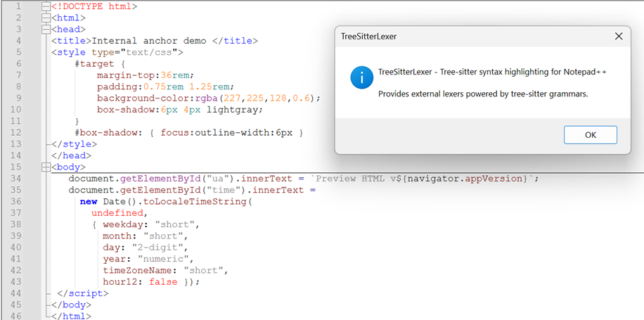Click the closing '</head>' tag
Image resolution: width=644 pixels, height=320 pixels.
pos(72,155)
